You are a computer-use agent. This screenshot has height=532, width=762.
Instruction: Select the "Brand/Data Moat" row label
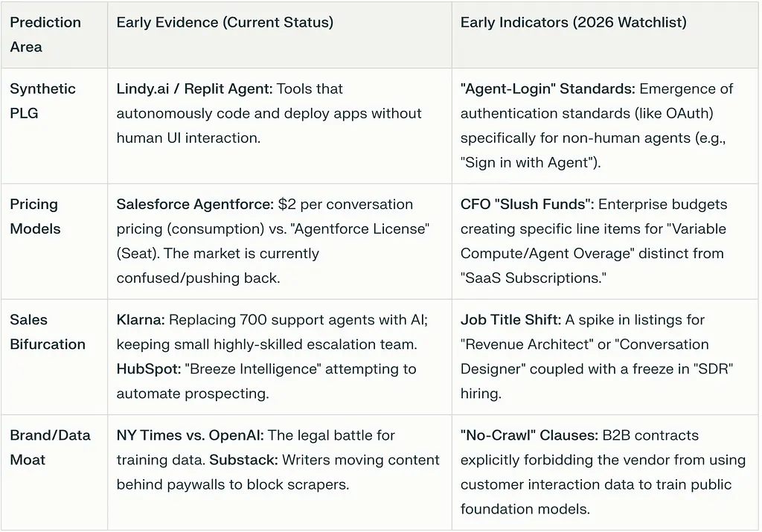[x=50, y=447]
